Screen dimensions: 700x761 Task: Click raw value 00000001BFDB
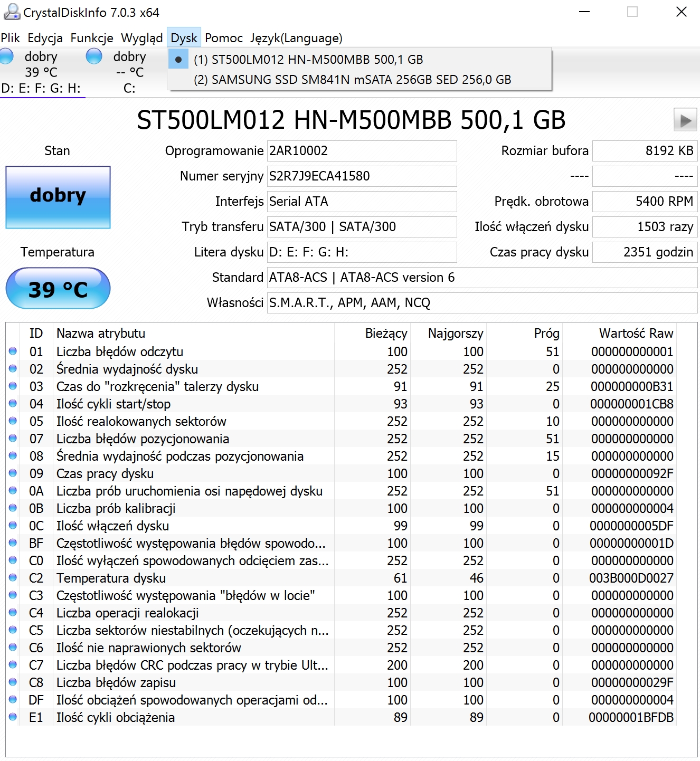(x=631, y=718)
